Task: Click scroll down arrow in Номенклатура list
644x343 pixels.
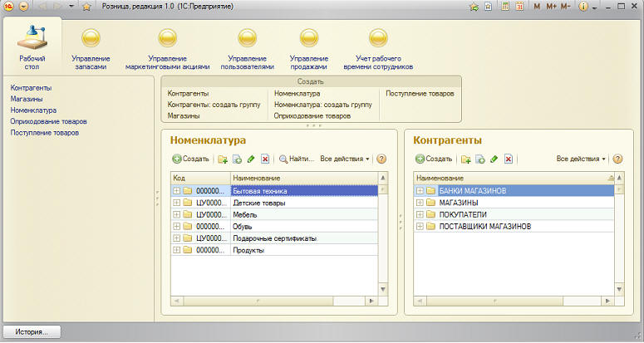Action: click(x=383, y=289)
